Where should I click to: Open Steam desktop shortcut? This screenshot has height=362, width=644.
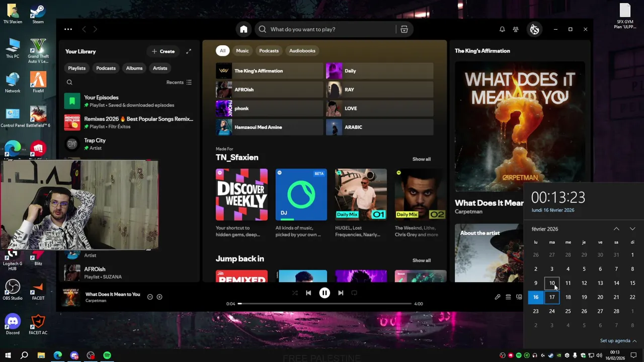(x=38, y=14)
